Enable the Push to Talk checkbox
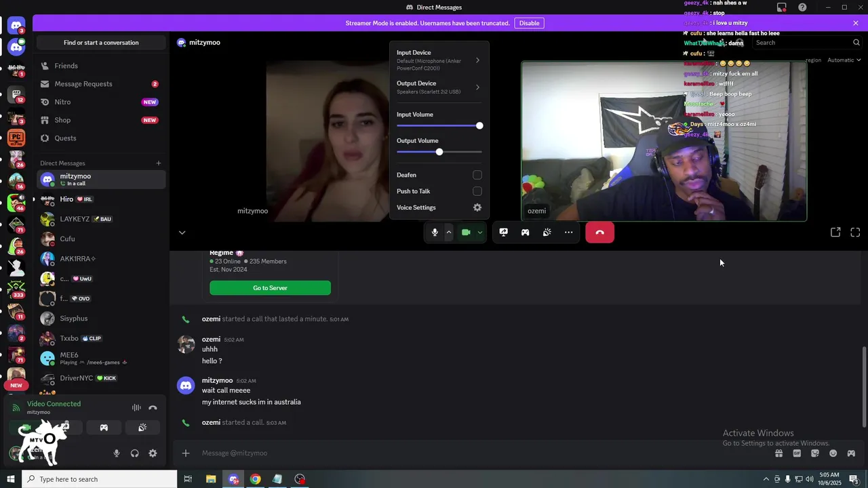The height and width of the screenshot is (488, 868). pos(477,191)
